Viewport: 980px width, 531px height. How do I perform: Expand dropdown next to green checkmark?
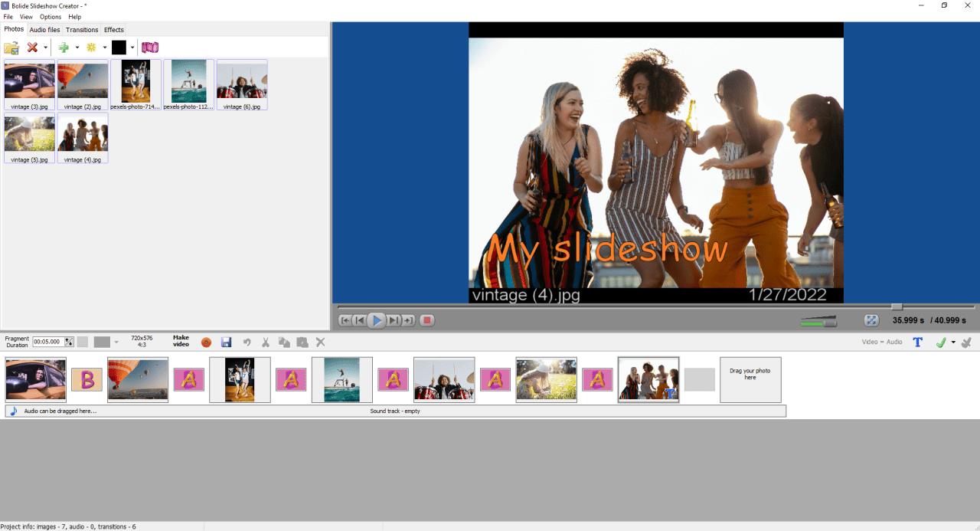(x=953, y=343)
